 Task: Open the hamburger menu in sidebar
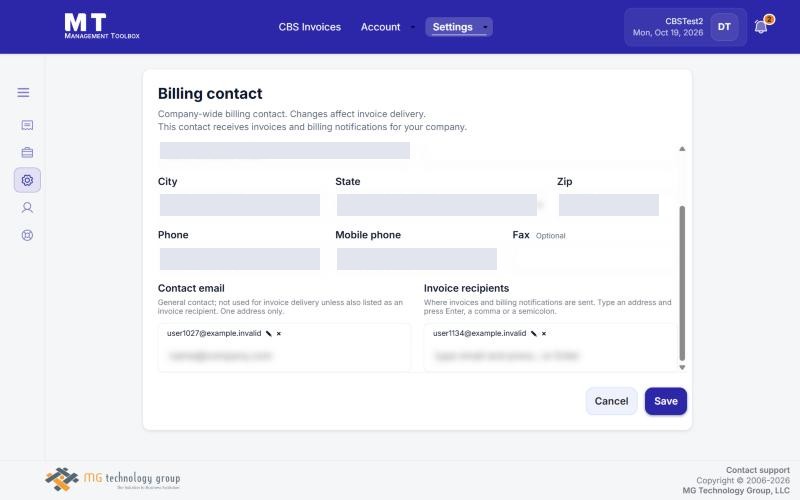point(23,92)
